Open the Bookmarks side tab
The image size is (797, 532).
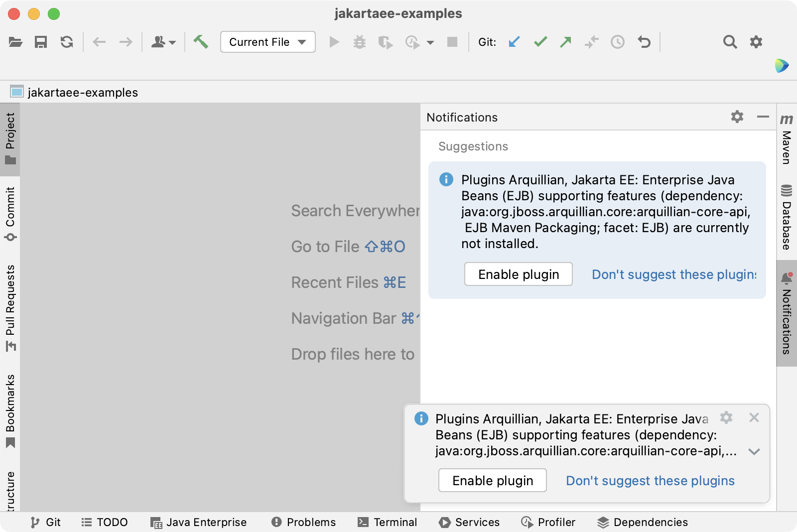10,411
